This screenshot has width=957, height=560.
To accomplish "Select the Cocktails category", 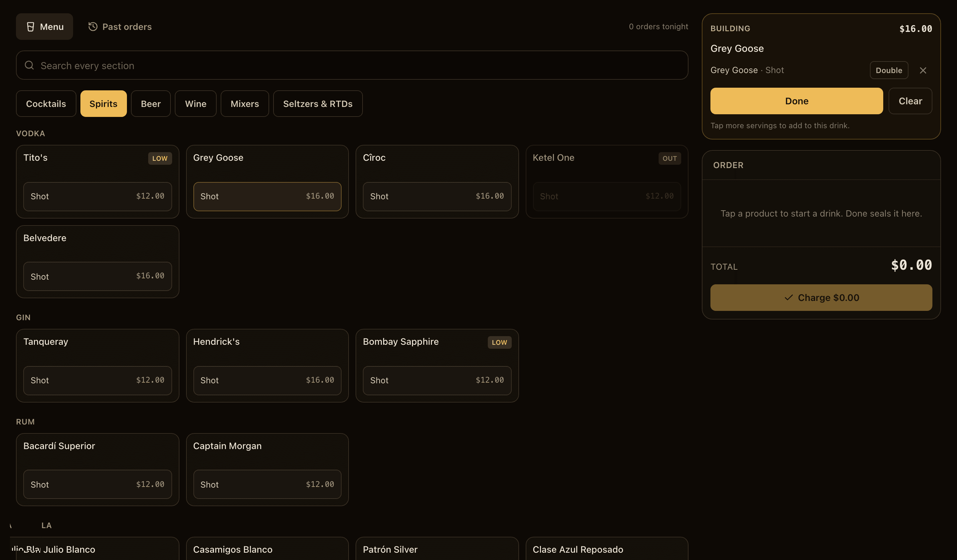I will [x=46, y=104].
